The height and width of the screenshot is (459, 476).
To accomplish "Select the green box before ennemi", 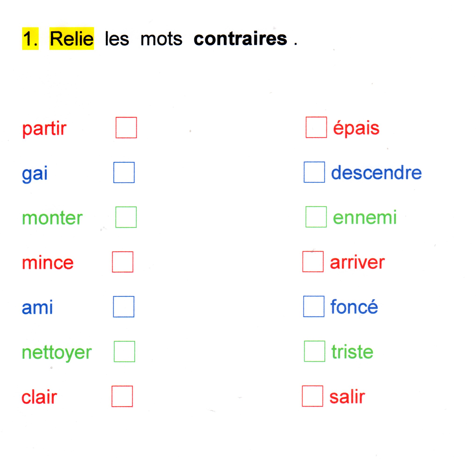I will tap(316, 217).
